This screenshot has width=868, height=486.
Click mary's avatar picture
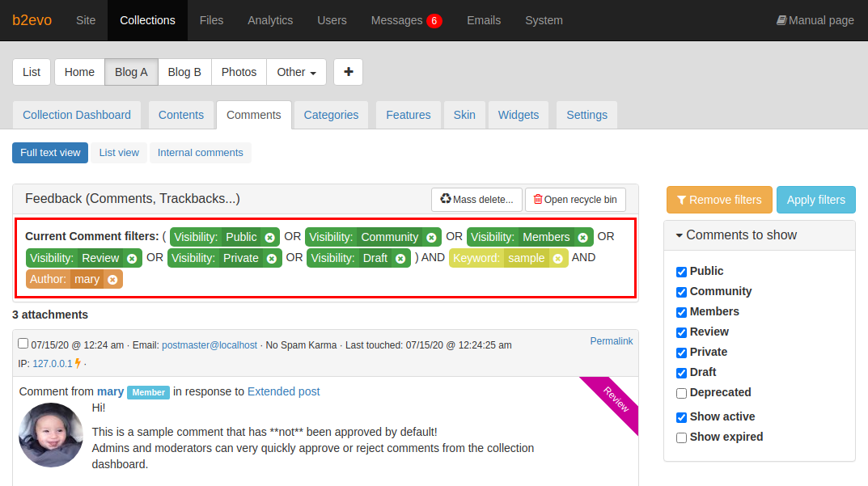tap(51, 435)
